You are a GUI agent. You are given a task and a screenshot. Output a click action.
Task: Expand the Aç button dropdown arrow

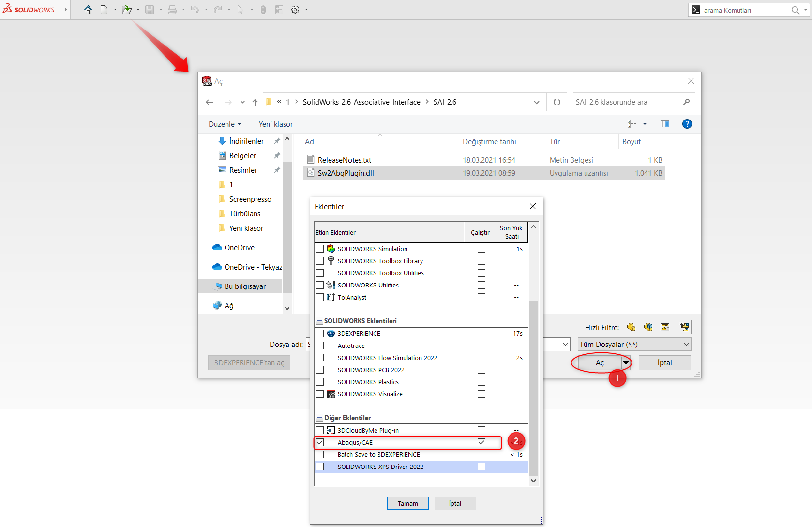pos(626,362)
